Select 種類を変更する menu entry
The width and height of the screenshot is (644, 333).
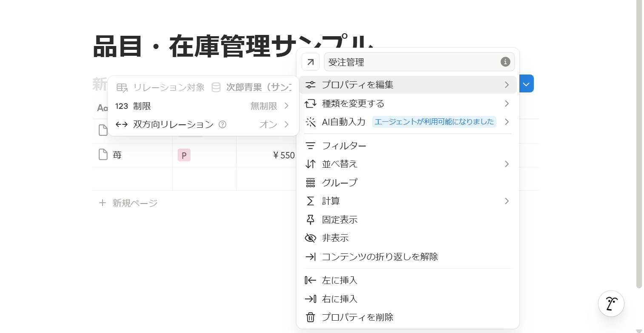(x=408, y=103)
